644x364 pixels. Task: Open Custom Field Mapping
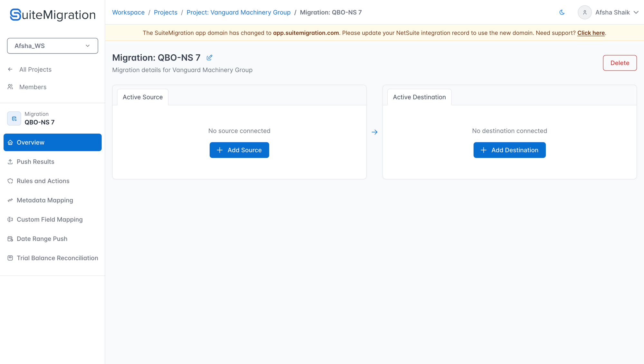50,219
